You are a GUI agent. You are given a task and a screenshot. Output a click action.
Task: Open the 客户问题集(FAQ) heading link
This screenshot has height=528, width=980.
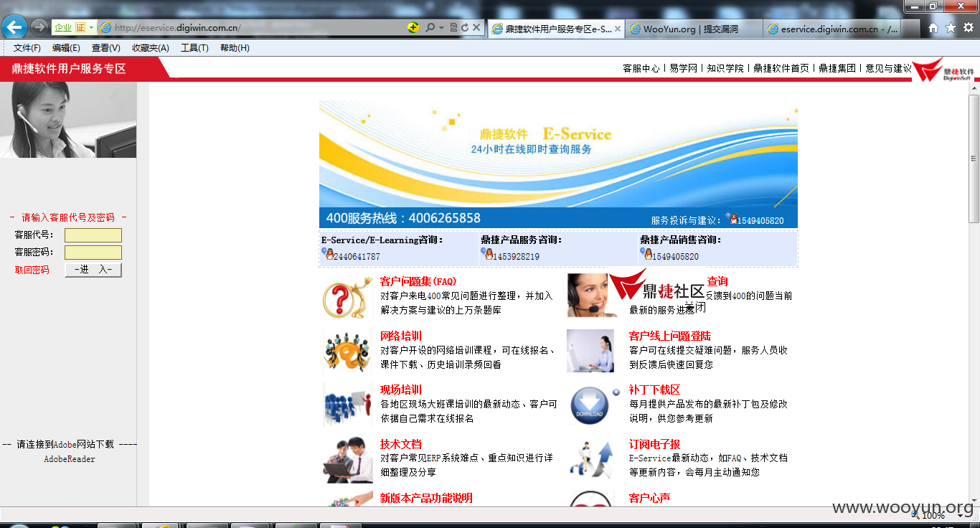418,281
